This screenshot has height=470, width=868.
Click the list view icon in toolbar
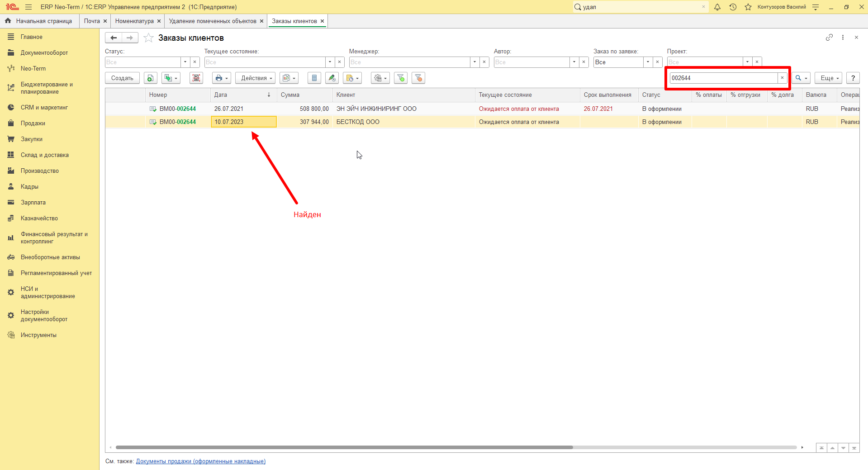(x=314, y=78)
